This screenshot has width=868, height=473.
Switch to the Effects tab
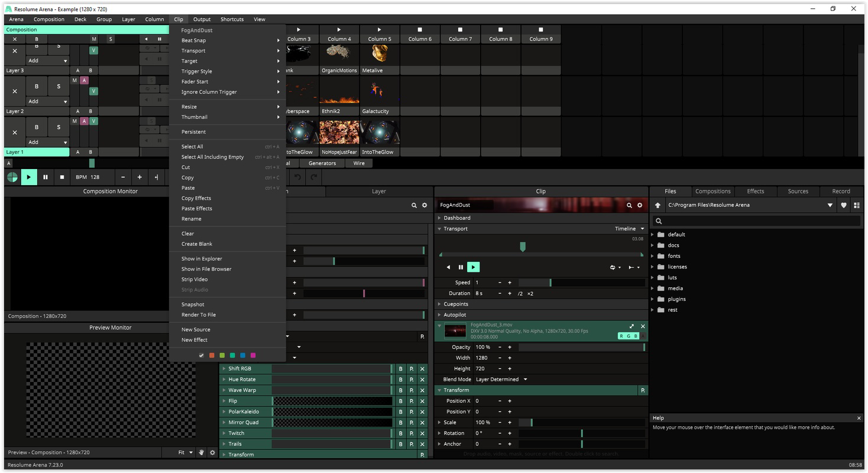[755, 191]
